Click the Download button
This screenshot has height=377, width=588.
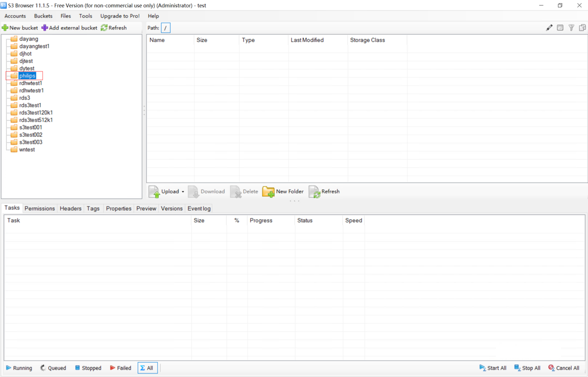(206, 192)
